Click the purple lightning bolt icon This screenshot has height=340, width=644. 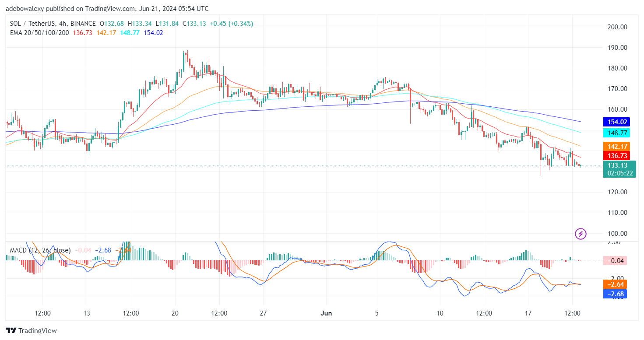pos(581,234)
